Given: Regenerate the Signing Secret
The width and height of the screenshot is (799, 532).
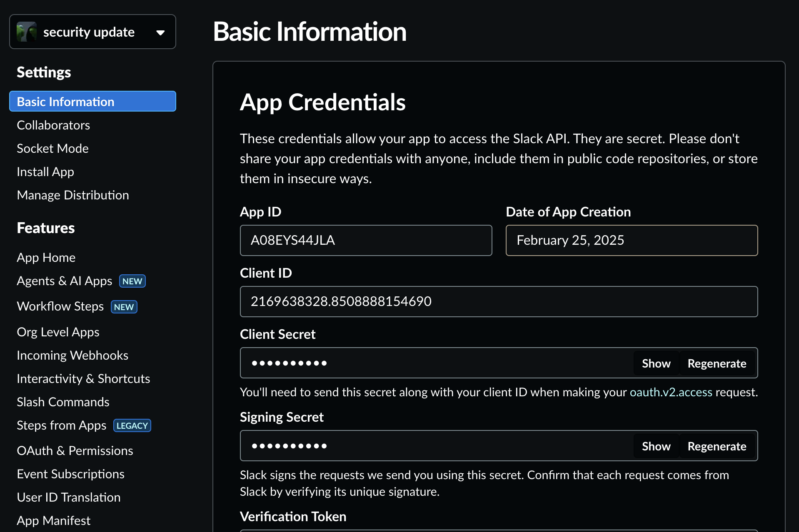Looking at the screenshot, I should 717,446.
